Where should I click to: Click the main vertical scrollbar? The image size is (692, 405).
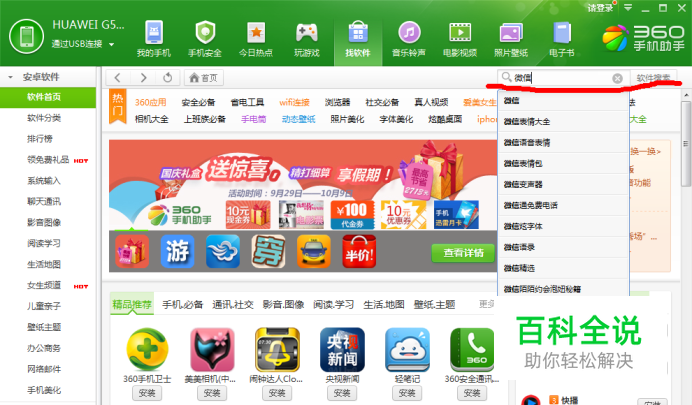(x=685, y=143)
